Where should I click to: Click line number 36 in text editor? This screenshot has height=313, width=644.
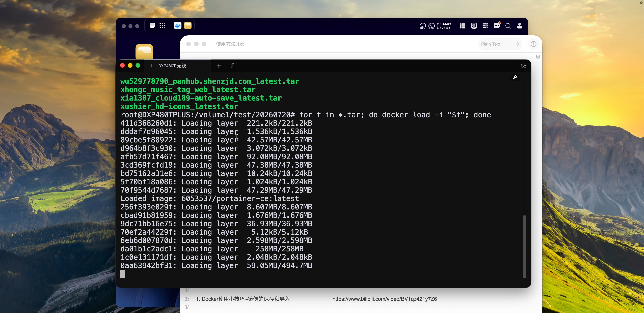point(187,307)
